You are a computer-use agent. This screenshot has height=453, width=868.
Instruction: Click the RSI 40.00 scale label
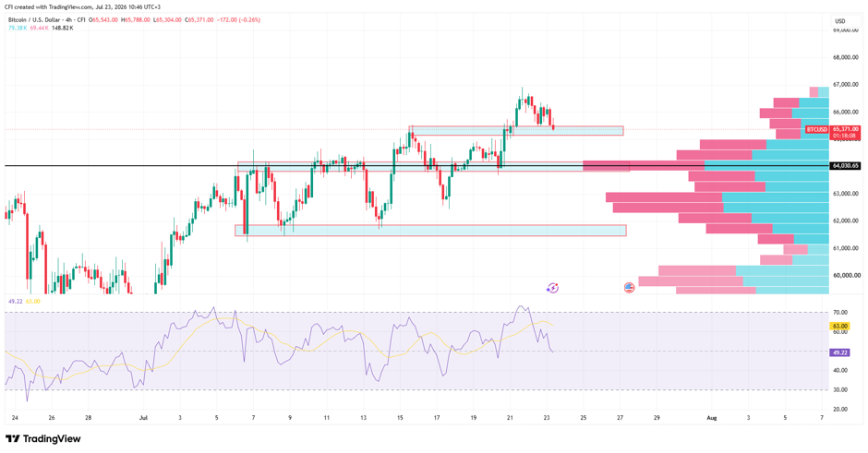840,371
